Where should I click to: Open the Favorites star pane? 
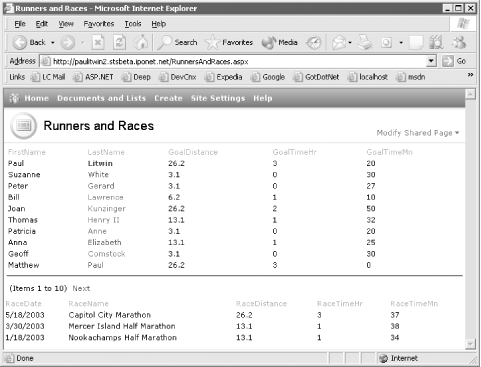(229, 43)
